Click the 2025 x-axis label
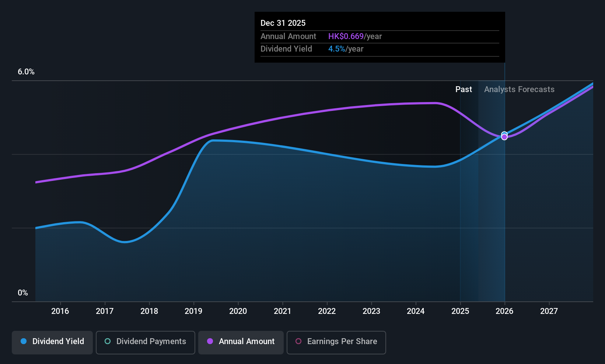This screenshot has height=364, width=605. pos(460,311)
